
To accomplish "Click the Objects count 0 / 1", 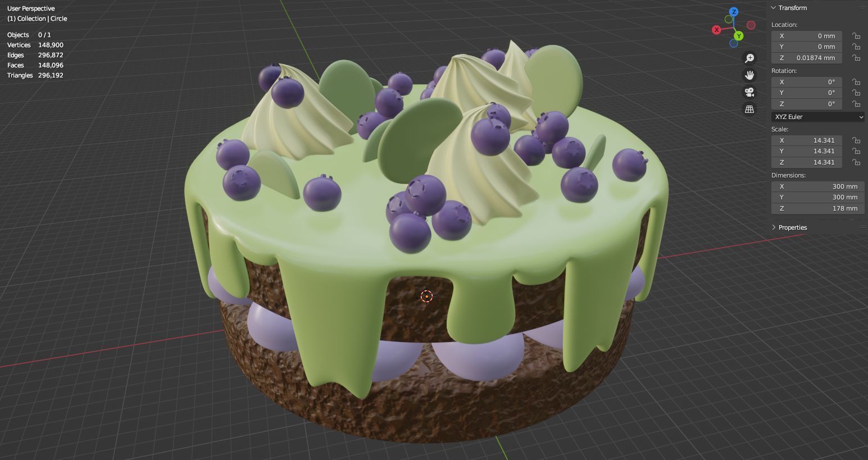I will pos(44,35).
